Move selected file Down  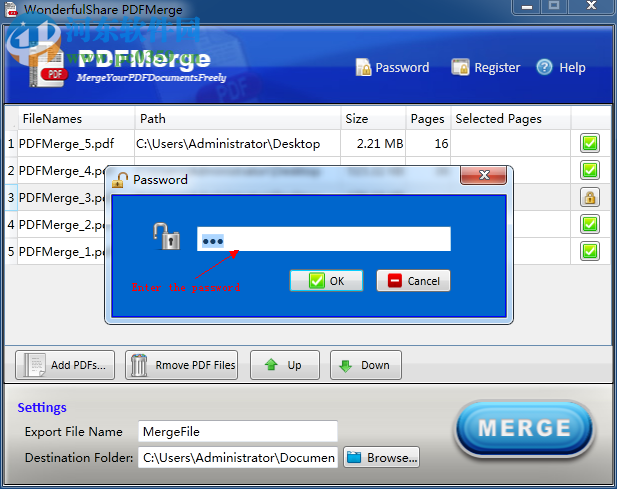pos(366,365)
